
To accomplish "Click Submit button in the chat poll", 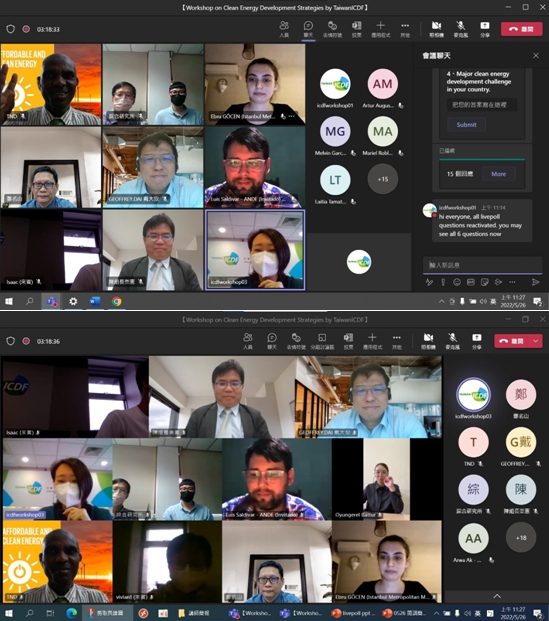I will (466, 125).
